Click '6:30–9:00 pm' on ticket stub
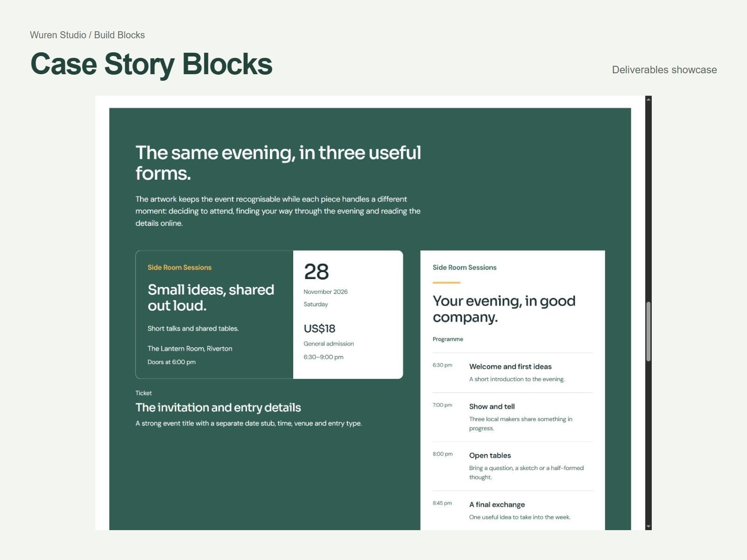This screenshot has width=747, height=560. coord(324,357)
